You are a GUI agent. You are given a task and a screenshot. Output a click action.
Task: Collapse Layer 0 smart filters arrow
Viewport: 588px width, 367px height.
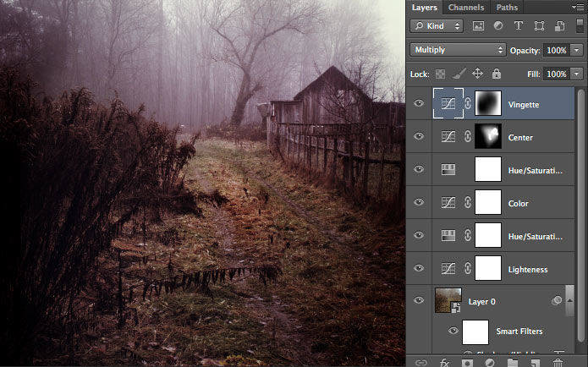[x=570, y=301]
